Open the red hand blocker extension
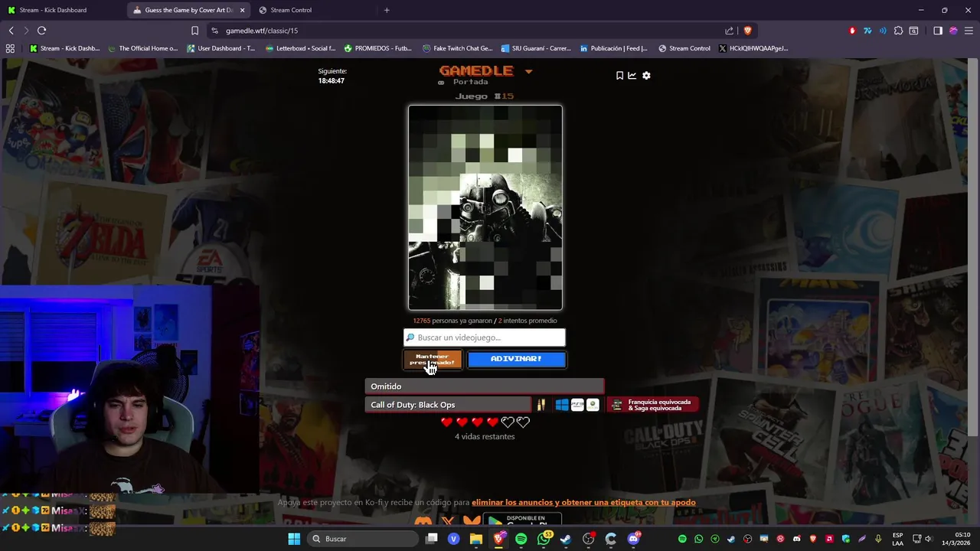 click(852, 31)
